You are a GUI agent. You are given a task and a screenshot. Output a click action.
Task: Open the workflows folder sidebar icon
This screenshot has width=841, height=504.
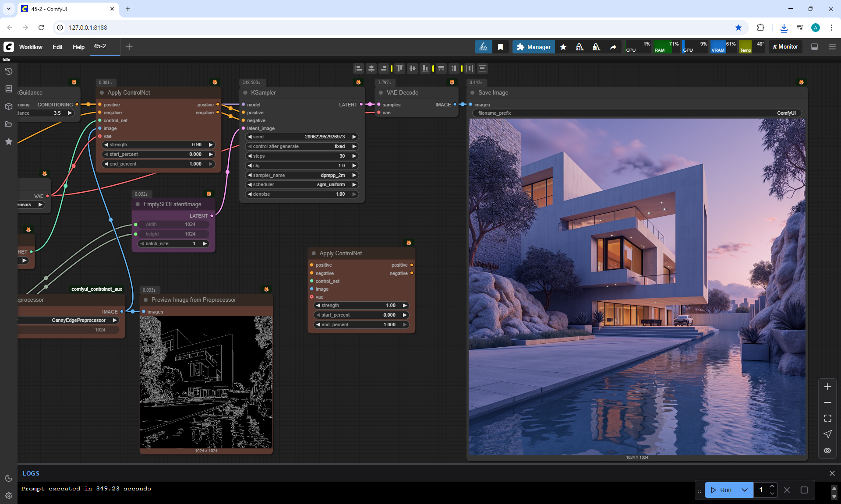pyautogui.click(x=8, y=124)
